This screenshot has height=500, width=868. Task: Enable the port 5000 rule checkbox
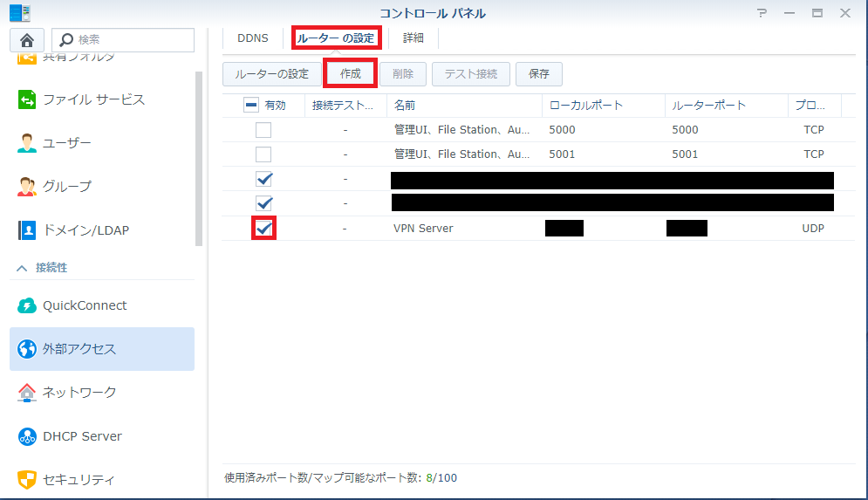click(x=263, y=130)
